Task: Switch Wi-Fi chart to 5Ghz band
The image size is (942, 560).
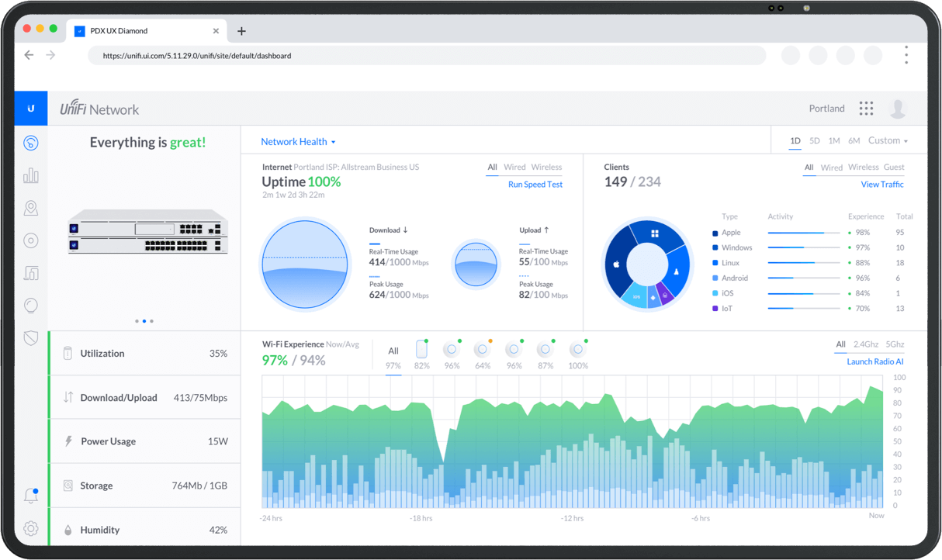Action: tap(895, 344)
